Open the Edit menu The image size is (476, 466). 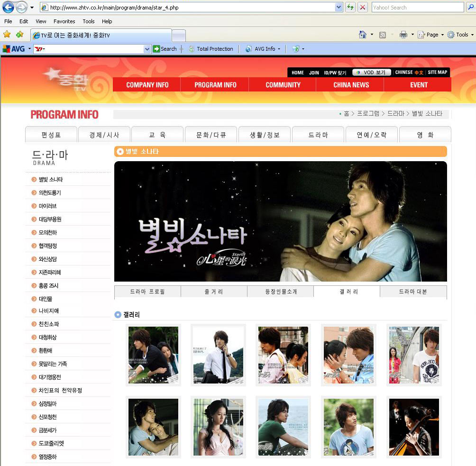coord(24,21)
